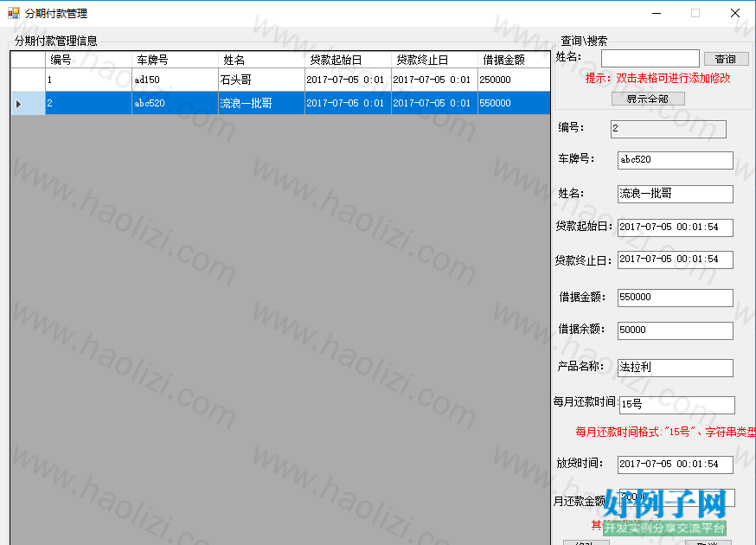Screen dimensions: 756x545
Task: Select table cell 550000 in grid
Action: [514, 103]
